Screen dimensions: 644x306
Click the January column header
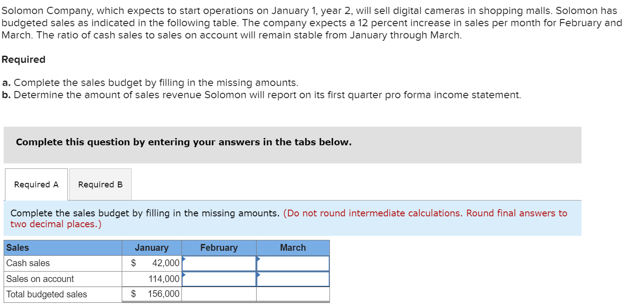pos(152,248)
